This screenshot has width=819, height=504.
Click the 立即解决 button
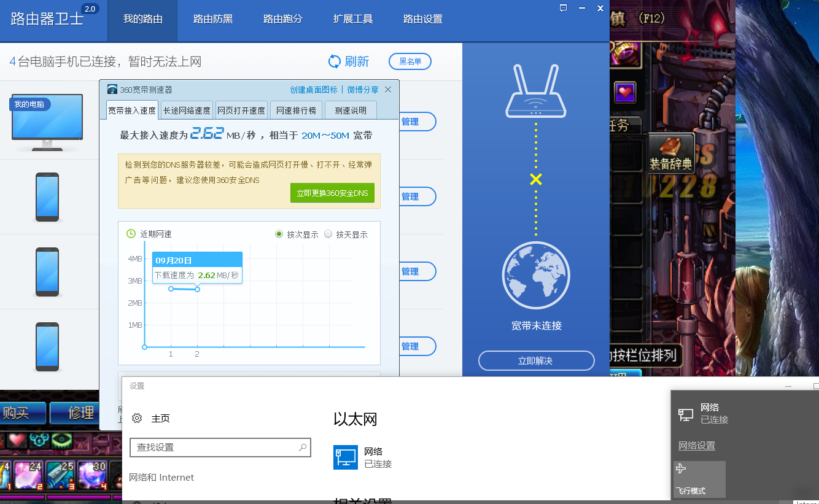(x=537, y=361)
